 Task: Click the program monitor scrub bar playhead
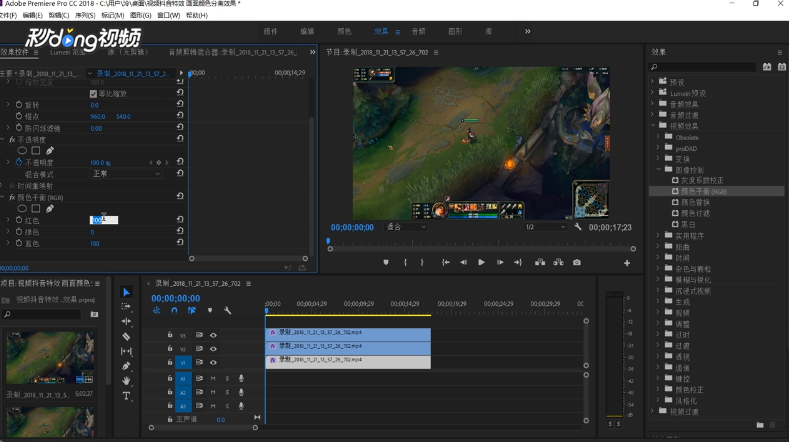(x=328, y=241)
